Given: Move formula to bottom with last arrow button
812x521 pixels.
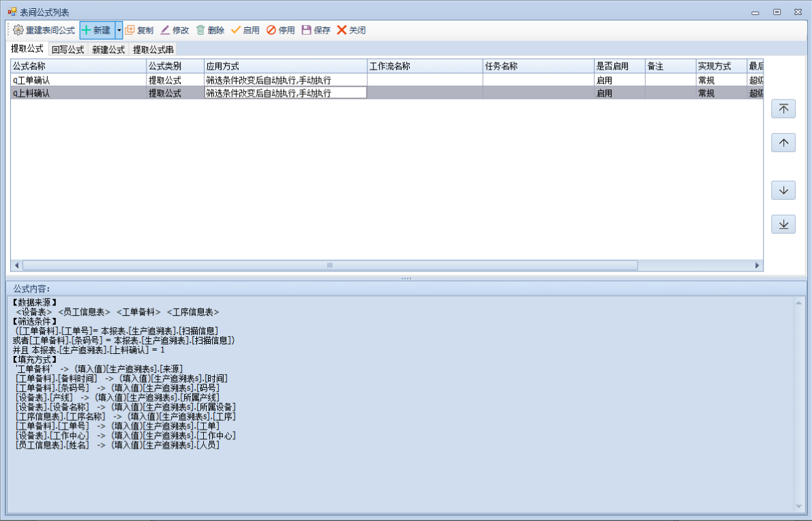Looking at the screenshot, I should (783, 224).
